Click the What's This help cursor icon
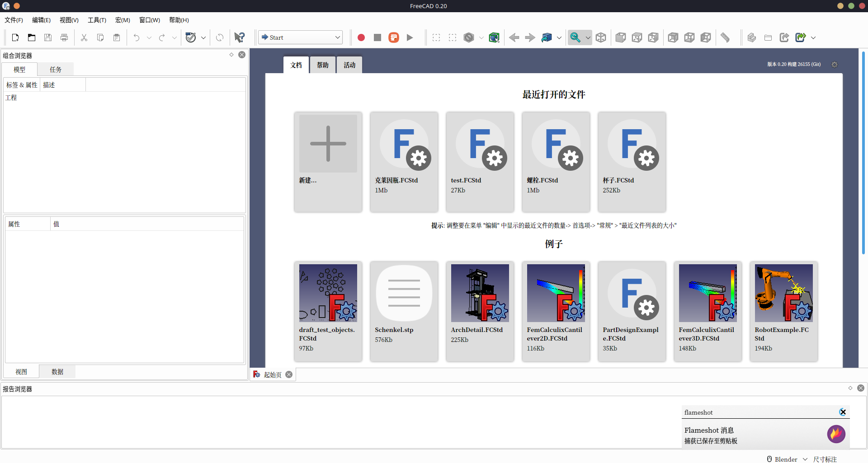The image size is (868, 463). click(240, 37)
